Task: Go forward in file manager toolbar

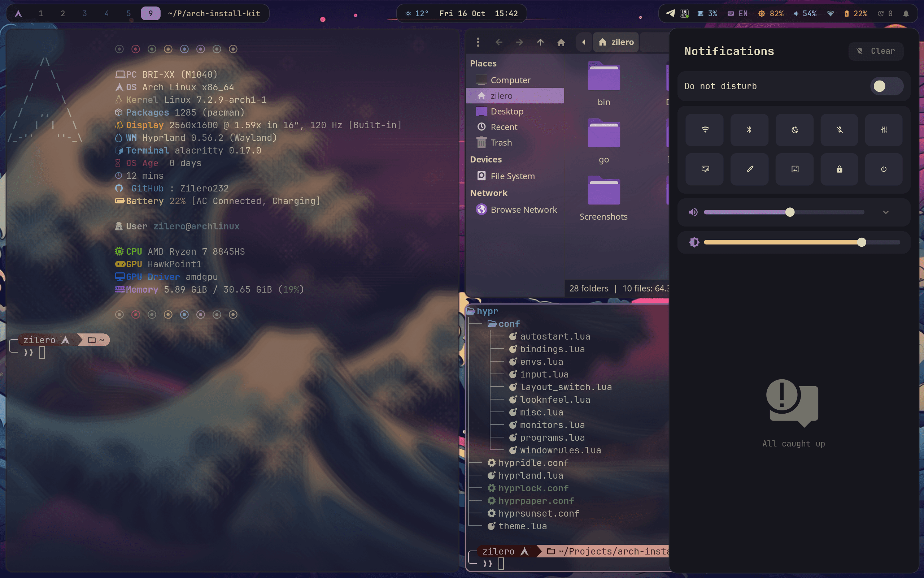Action: point(519,42)
